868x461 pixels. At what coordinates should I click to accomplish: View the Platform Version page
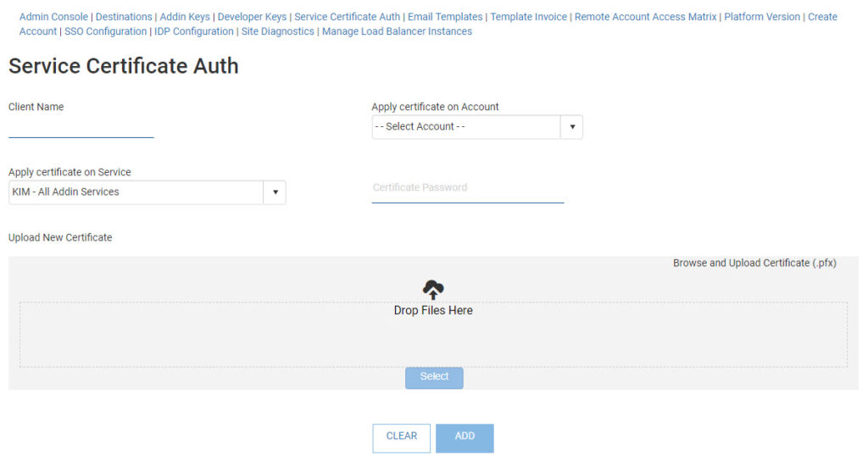(x=762, y=17)
